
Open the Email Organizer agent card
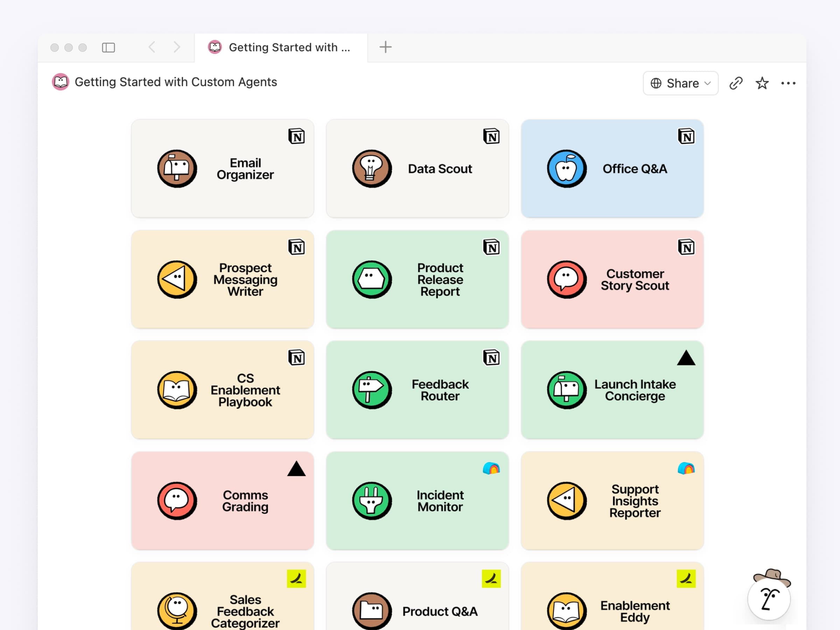click(x=223, y=169)
